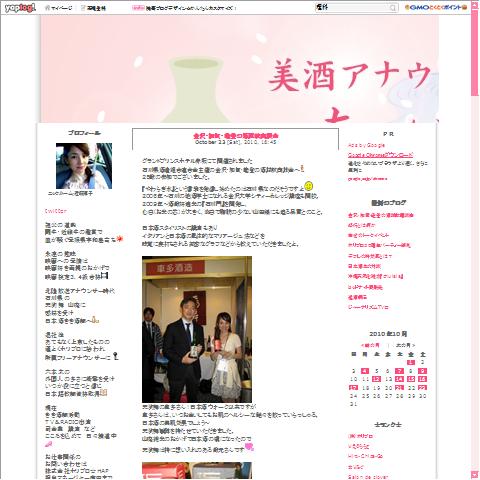Open the google.co.jp/chrome ad URL
The height and width of the screenshot is (480, 480).
pyautogui.click(x=367, y=179)
